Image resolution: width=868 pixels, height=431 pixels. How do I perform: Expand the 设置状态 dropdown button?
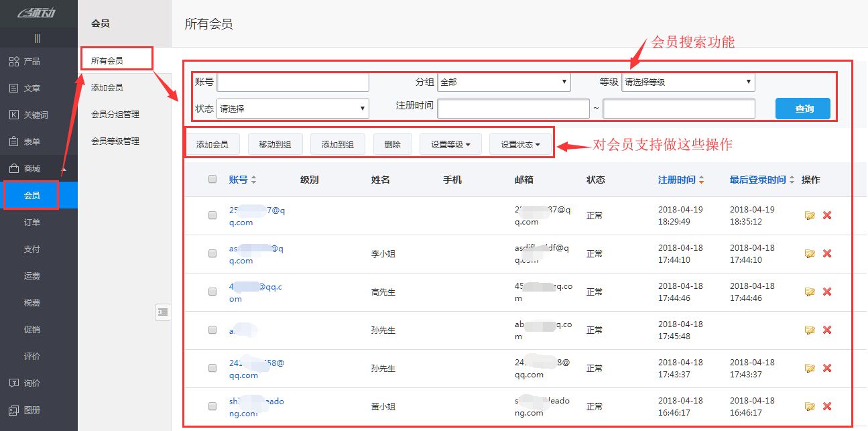[x=521, y=143]
